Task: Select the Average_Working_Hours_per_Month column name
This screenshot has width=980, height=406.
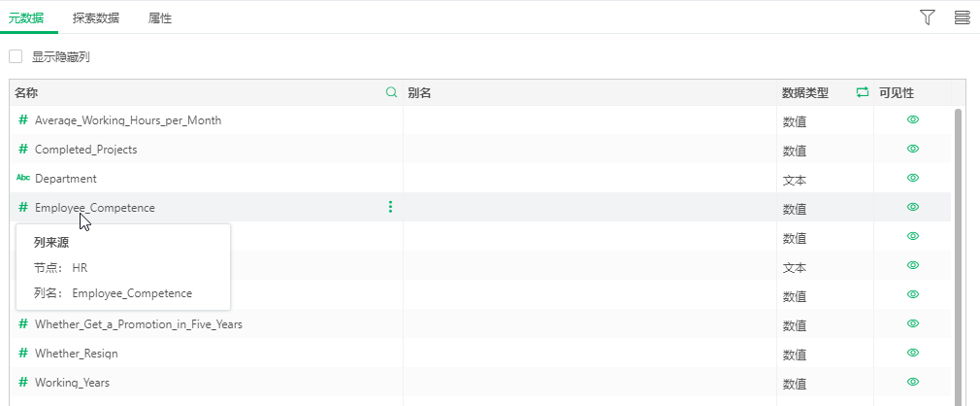Action: pyautogui.click(x=128, y=120)
